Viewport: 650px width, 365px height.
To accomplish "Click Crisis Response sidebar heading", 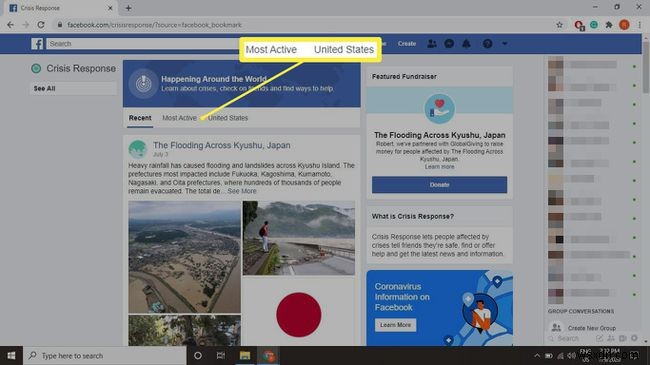I will 81,68.
